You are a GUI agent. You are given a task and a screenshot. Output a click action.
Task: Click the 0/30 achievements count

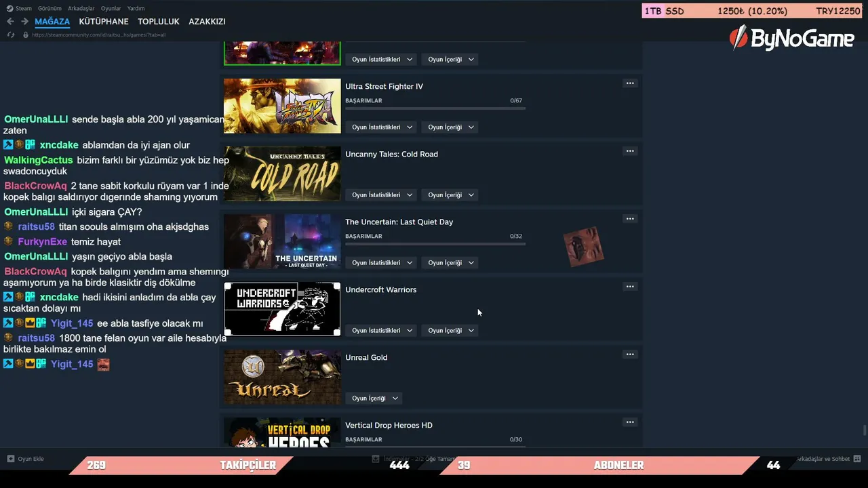tap(516, 439)
